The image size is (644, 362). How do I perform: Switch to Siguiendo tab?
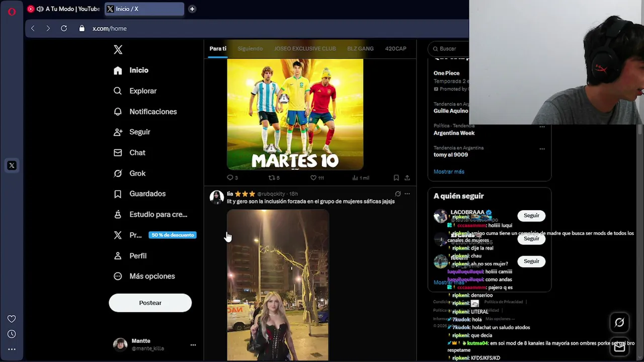tap(250, 49)
